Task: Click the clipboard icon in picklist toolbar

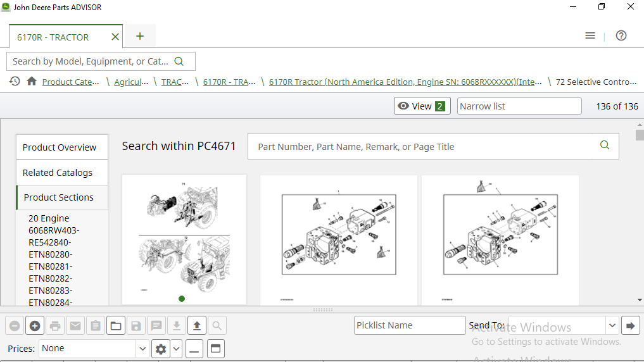Action: point(95,326)
